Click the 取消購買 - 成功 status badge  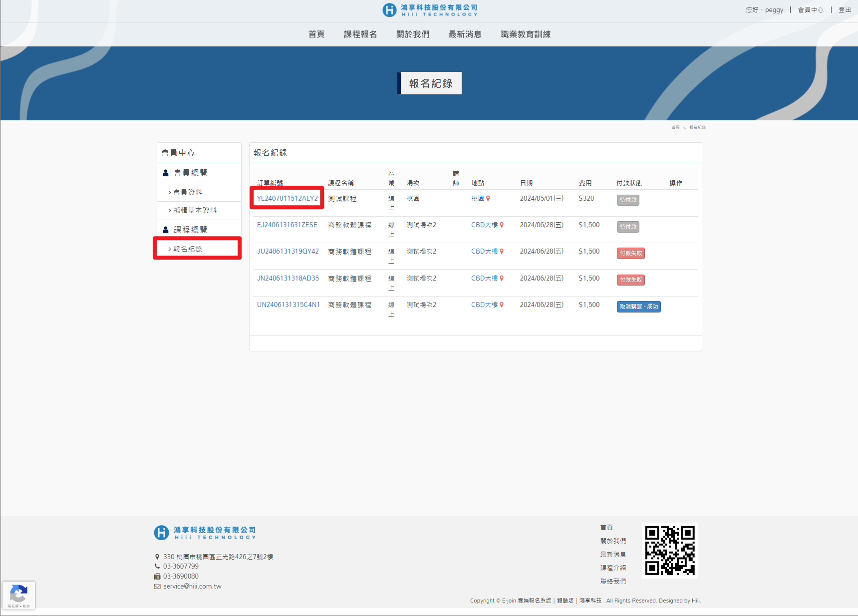pyautogui.click(x=638, y=307)
